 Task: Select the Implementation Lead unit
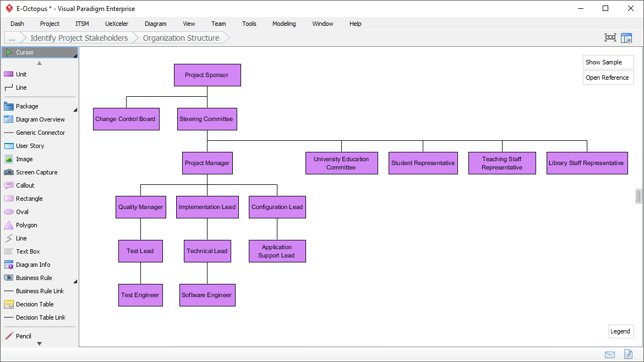click(x=208, y=207)
